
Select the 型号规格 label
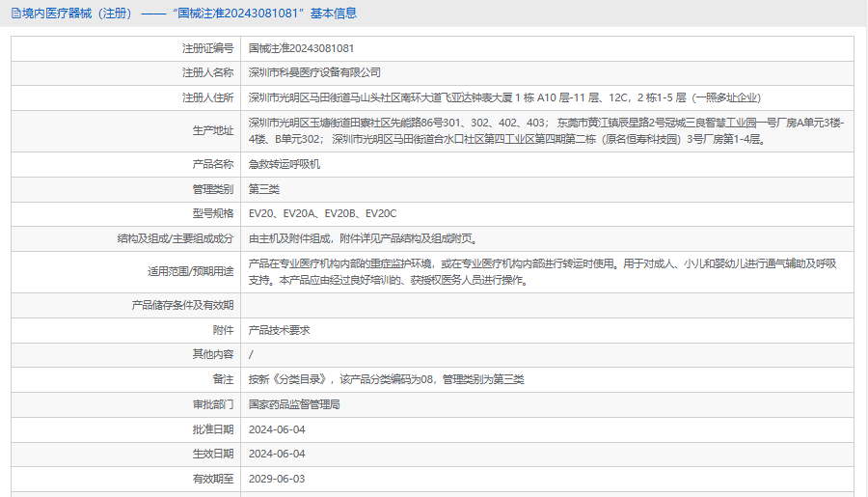click(213, 214)
